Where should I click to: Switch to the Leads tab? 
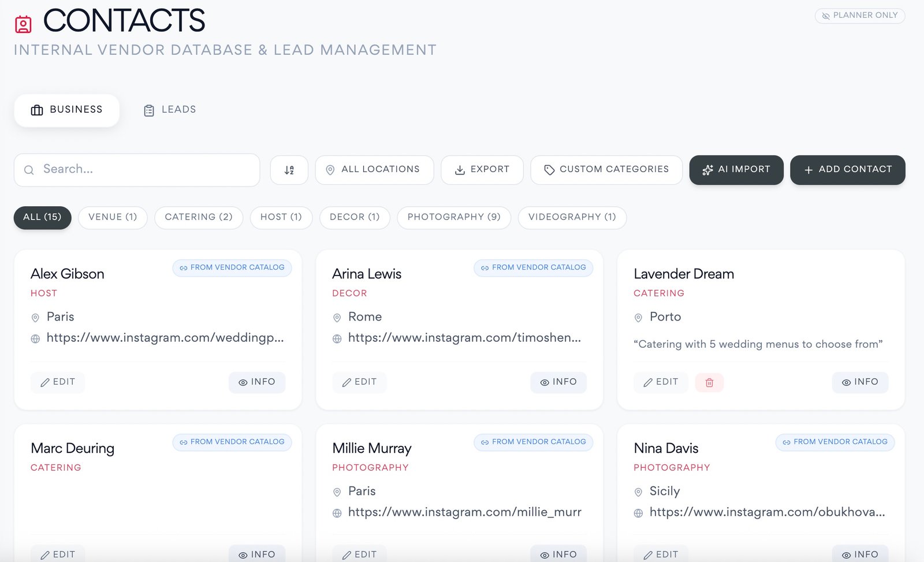pos(170,110)
